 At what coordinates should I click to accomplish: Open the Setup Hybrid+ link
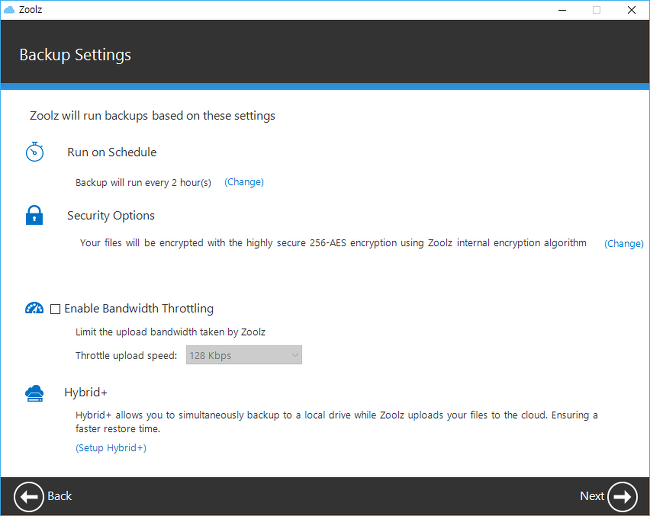[x=111, y=448]
